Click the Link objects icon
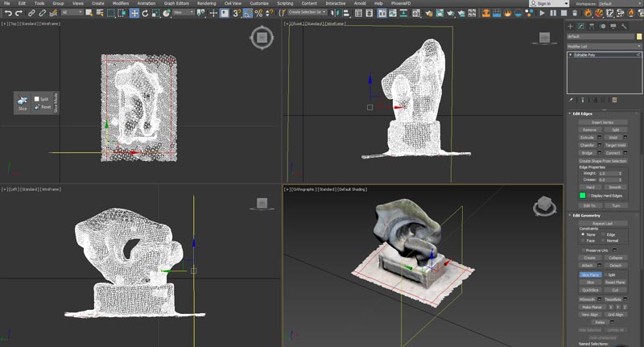This screenshot has height=347, width=644. click(32, 13)
